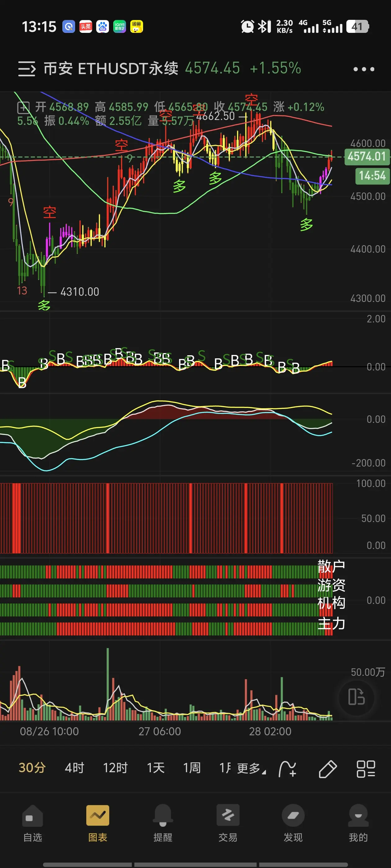391x868 pixels.
Task: Switch to the 12时 timeframe
Action: pos(115,768)
